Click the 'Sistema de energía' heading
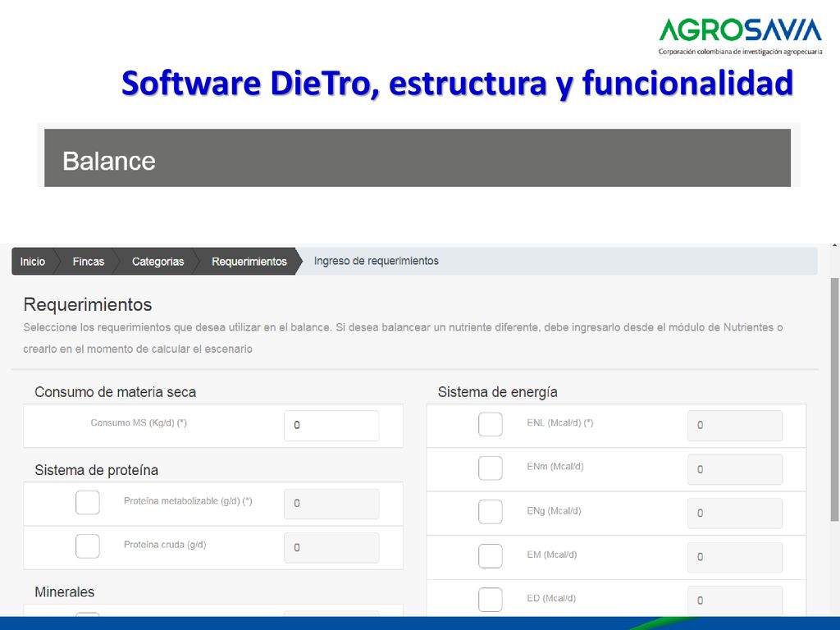840x630 pixels. tap(498, 392)
